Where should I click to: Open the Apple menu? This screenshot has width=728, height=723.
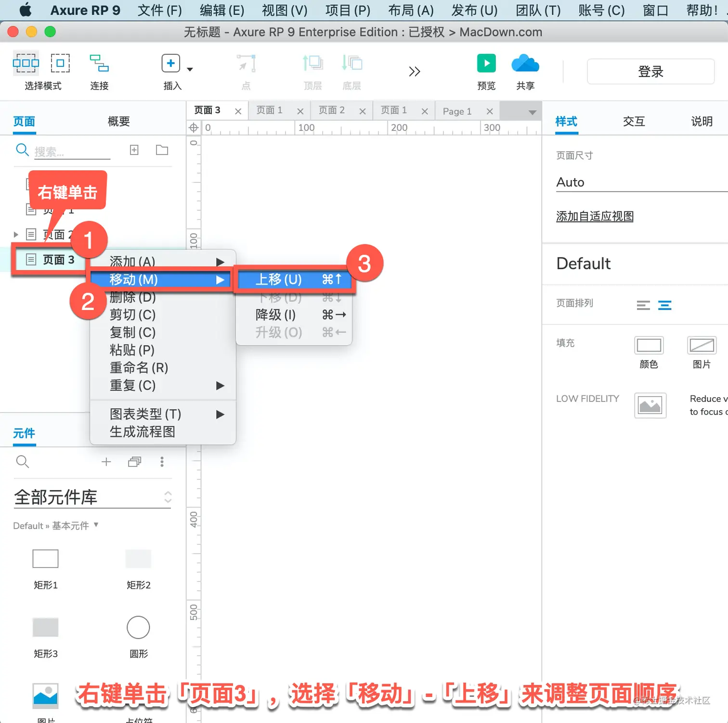click(25, 10)
